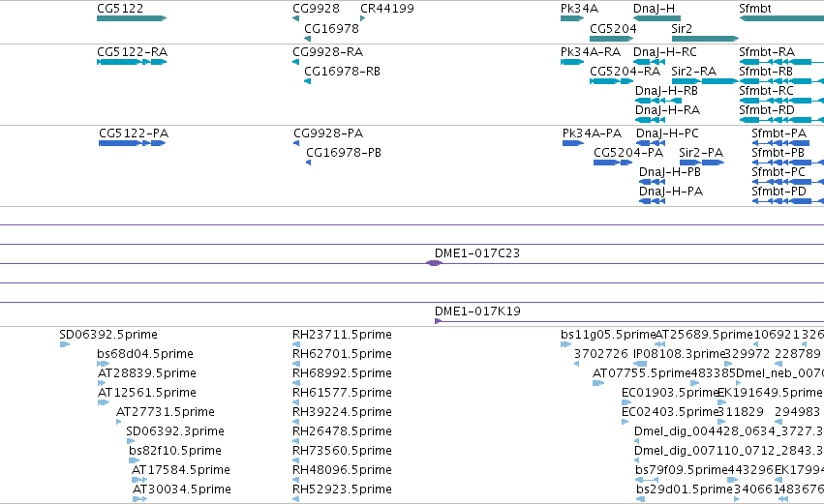The image size is (824, 504).
Task: Select the CG9928 gene label
Action: coord(316,9)
